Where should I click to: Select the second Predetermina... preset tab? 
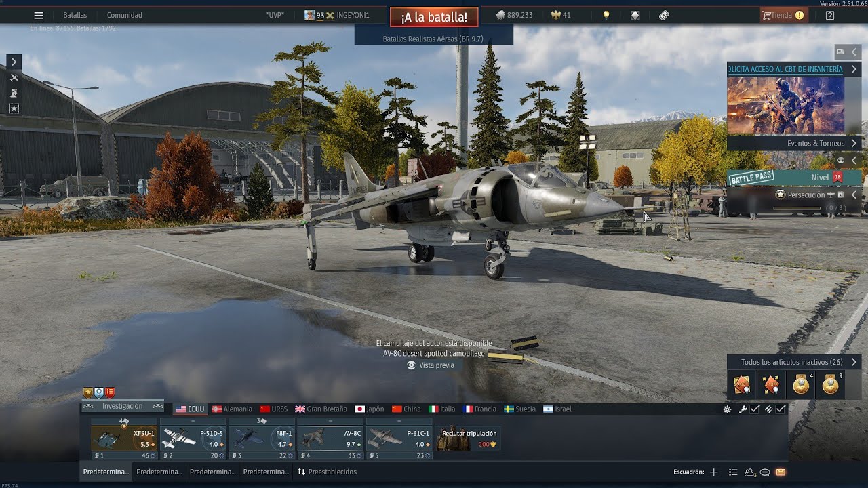[159, 472]
